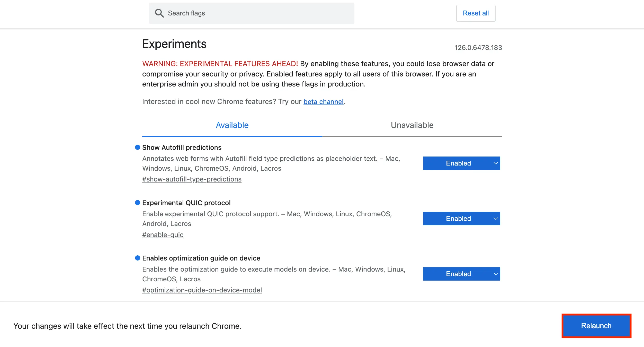Open the beta channel link
The width and height of the screenshot is (644, 347).
323,102
